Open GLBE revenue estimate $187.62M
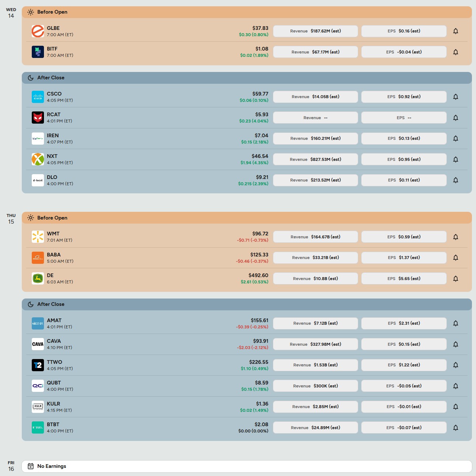The width and height of the screenshot is (476, 476). (315, 31)
